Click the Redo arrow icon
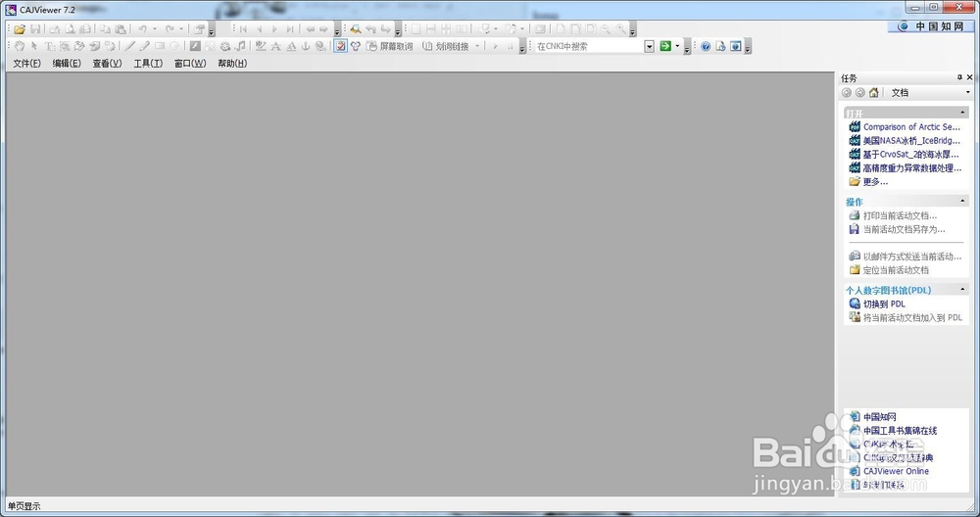This screenshot has height=517, width=980. click(170, 29)
